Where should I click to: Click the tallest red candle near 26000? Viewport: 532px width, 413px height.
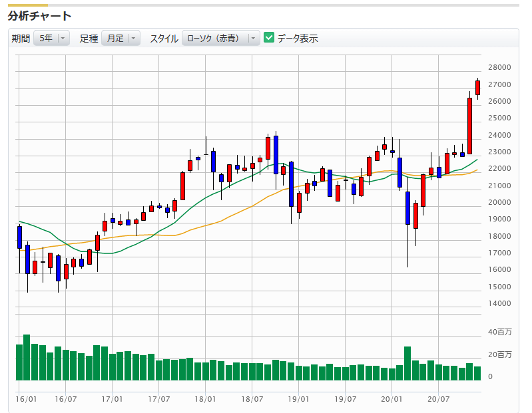tap(469, 126)
